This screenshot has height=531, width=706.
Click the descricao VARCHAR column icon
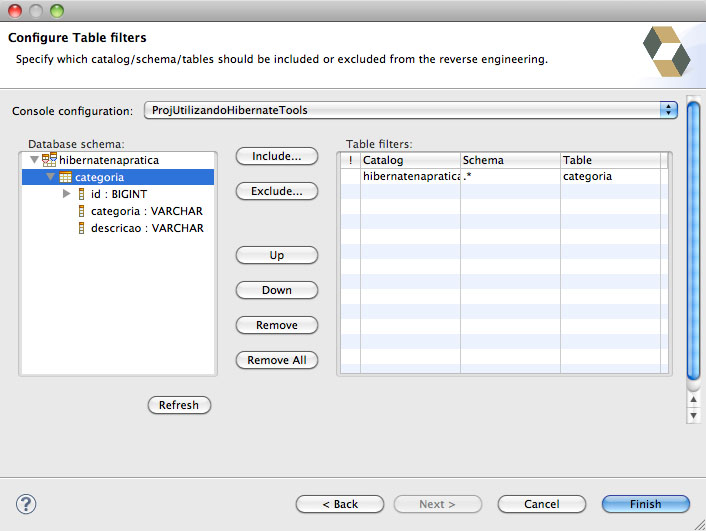[x=81, y=228]
